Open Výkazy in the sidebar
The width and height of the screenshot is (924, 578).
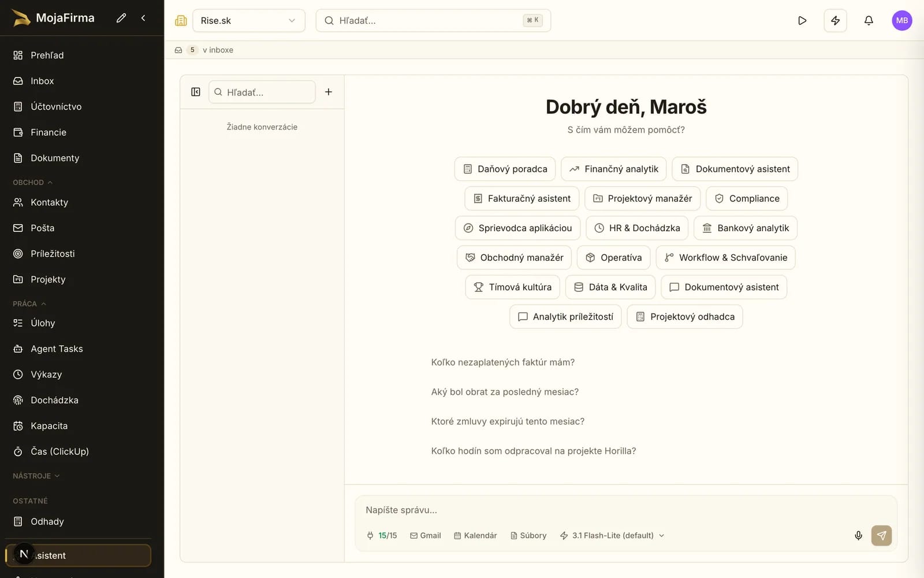coord(79,375)
